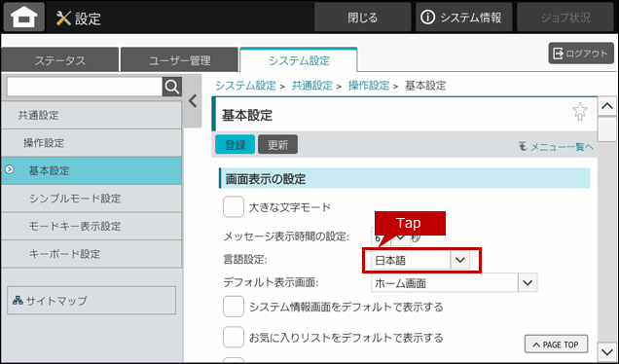The width and height of the screenshot is (619, 364).
Task: Enable システム情報画面をデフォルトで表示する checkbox
Action: (x=234, y=307)
